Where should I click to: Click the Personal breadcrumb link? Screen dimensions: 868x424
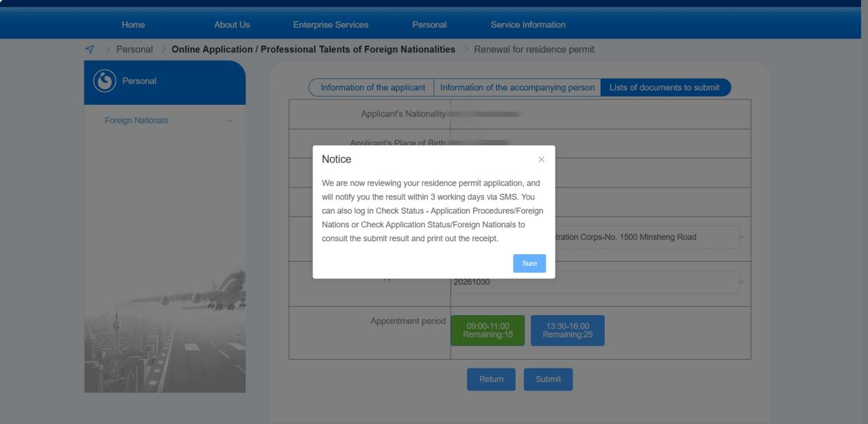(x=134, y=49)
